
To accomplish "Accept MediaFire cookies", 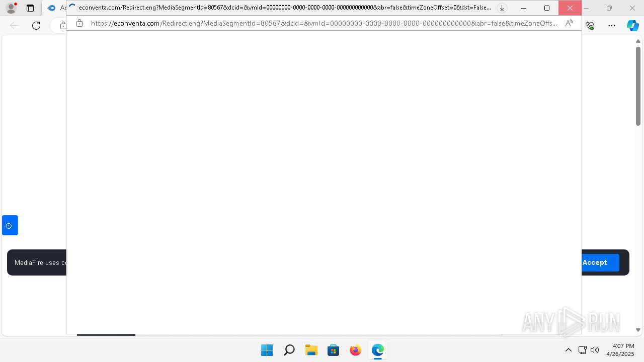I will [x=595, y=262].
